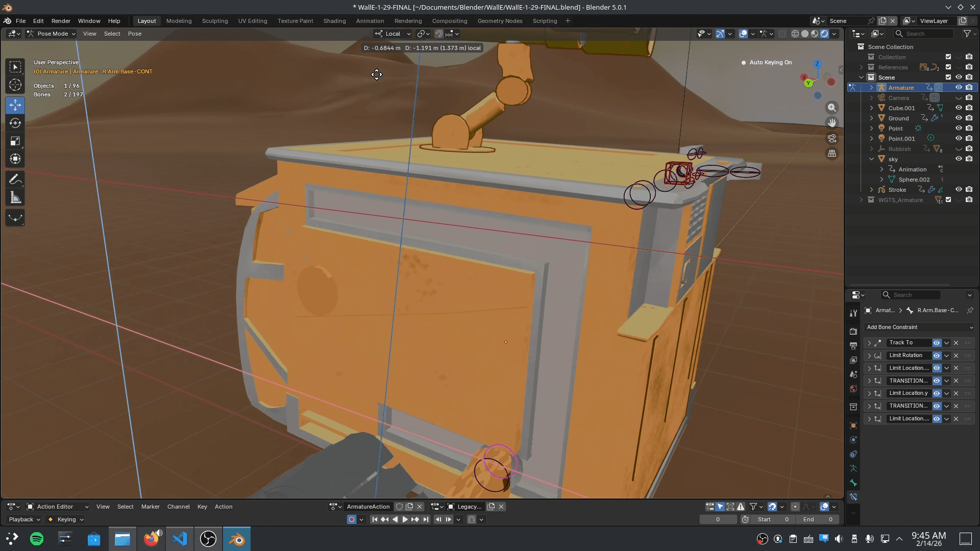
Task: Select the Move tool in the toolbar
Action: coord(15,105)
